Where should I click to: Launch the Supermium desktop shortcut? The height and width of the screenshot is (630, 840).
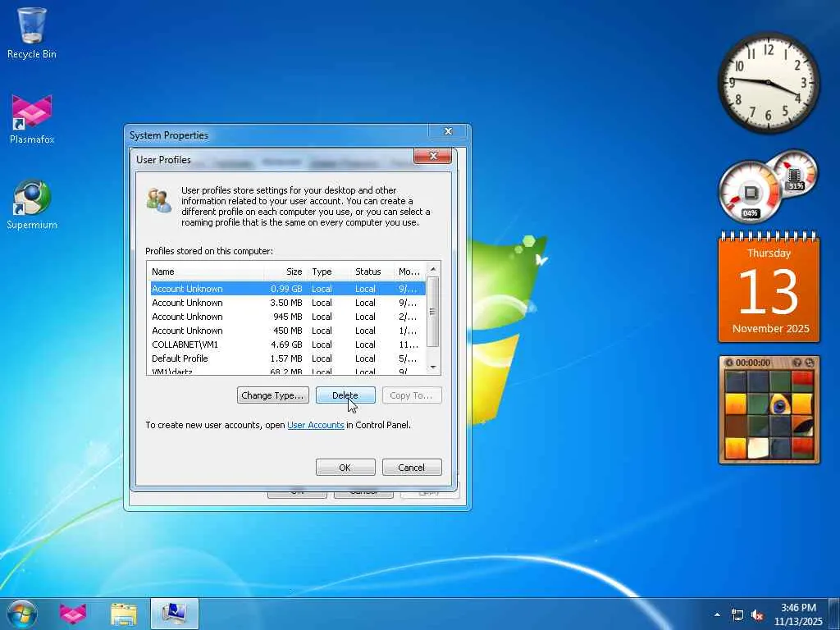coord(32,204)
